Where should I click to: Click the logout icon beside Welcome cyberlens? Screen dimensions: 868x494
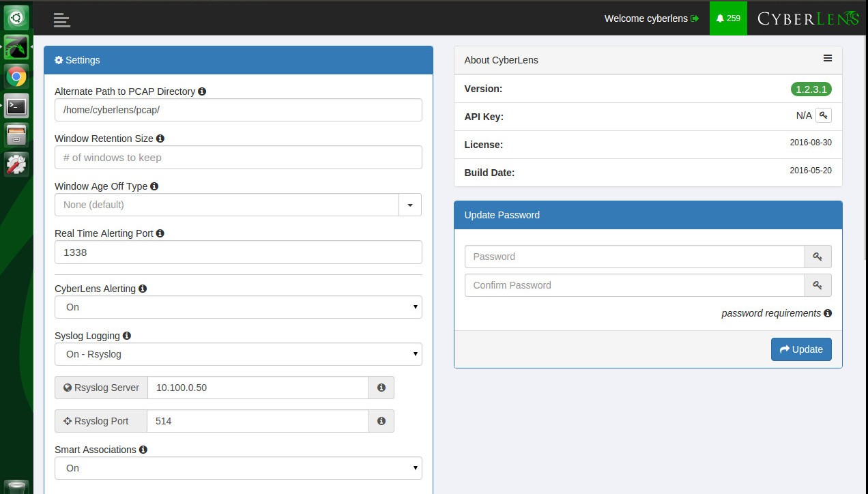coord(695,18)
